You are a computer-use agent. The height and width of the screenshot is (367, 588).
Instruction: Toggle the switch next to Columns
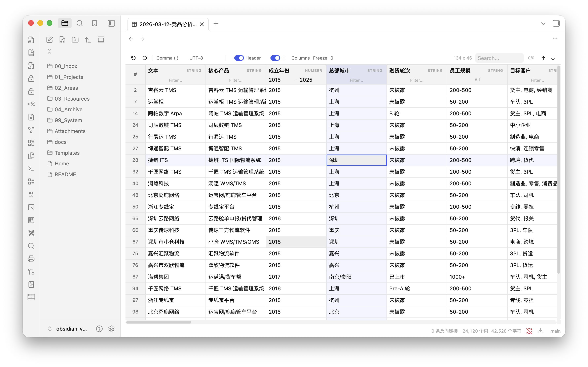click(275, 58)
